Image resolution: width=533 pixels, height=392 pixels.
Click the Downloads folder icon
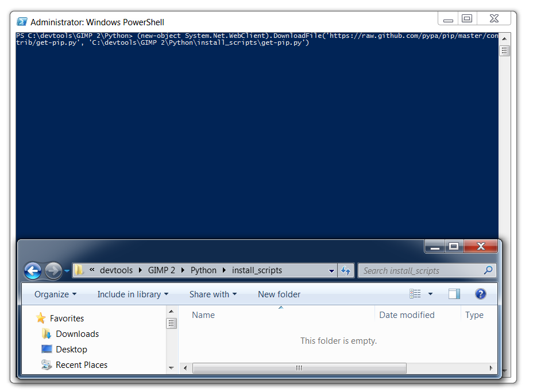click(x=47, y=334)
